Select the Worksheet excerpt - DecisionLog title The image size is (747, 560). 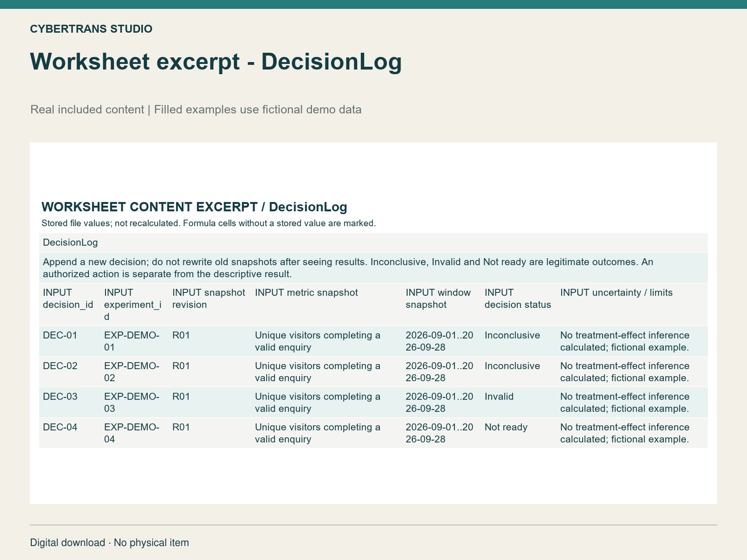click(x=216, y=62)
